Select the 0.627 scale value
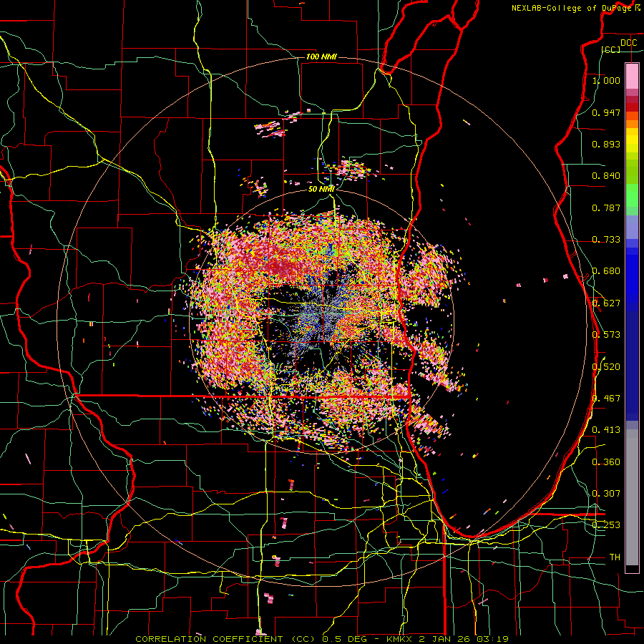The height and width of the screenshot is (644, 644). coord(606,303)
